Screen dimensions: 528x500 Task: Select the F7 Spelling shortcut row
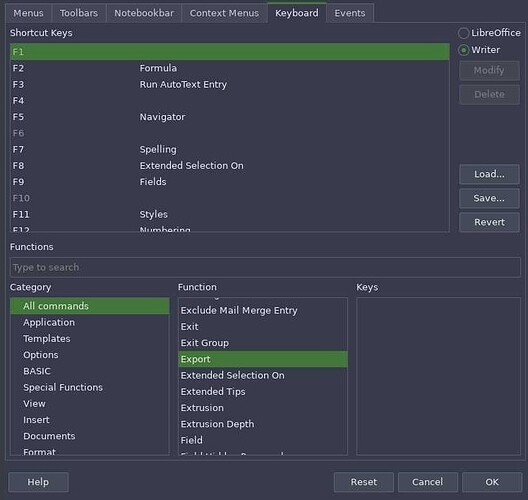tap(230, 149)
